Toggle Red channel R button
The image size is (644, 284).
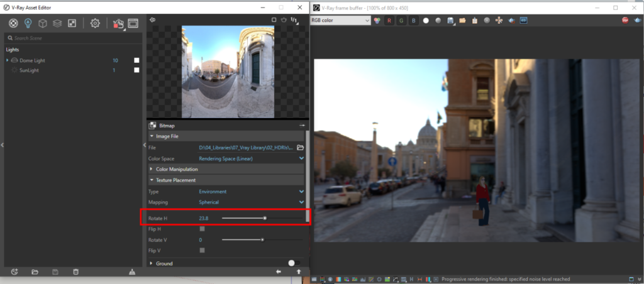point(389,20)
